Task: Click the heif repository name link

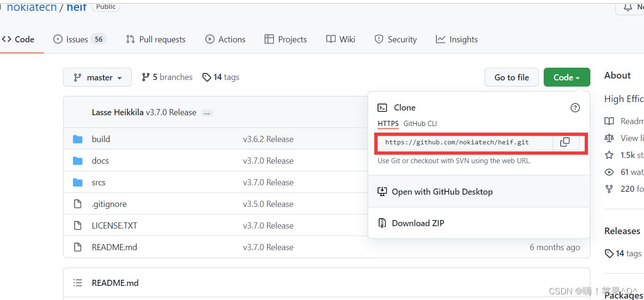Action: click(x=76, y=7)
